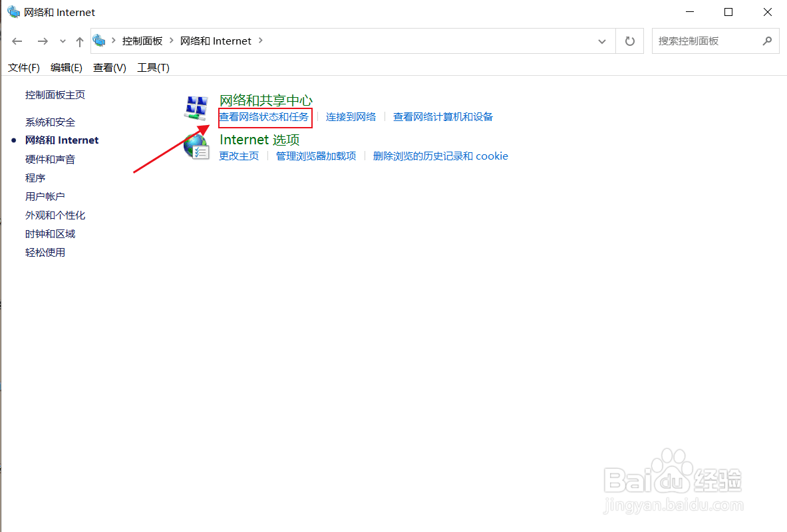
Task: Click the Forward navigation arrow
Action: pos(42,41)
